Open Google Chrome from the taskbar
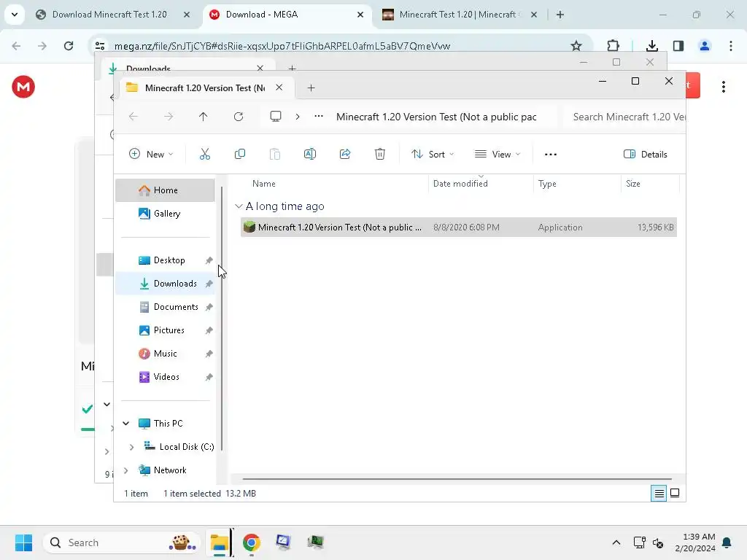 tap(252, 542)
